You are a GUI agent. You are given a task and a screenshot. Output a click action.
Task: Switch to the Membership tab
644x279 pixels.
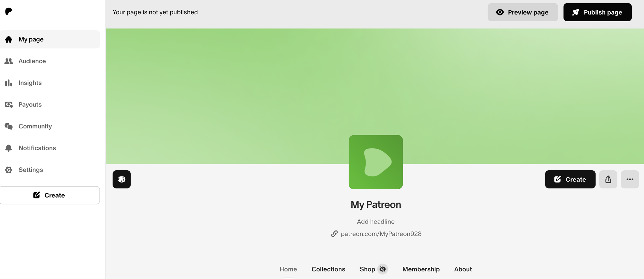[421, 269]
